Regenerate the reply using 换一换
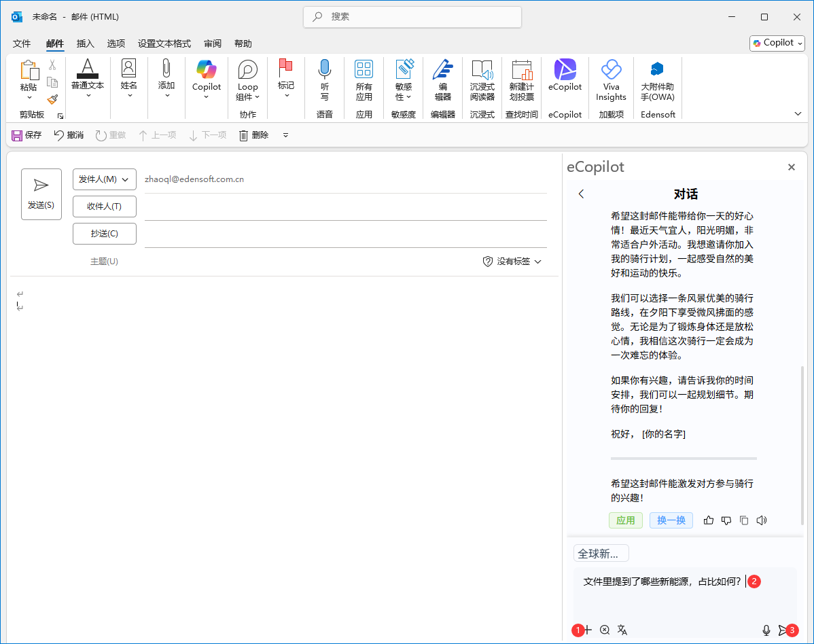The height and width of the screenshot is (644, 814). [x=671, y=520]
